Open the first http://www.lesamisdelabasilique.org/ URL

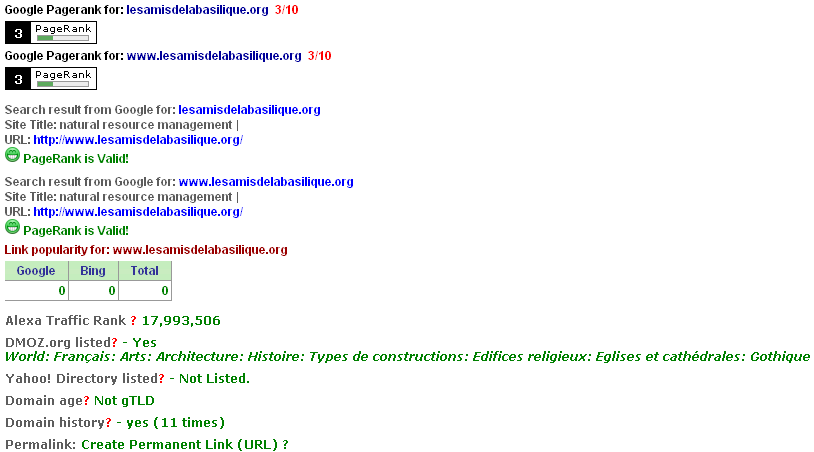click(x=138, y=140)
